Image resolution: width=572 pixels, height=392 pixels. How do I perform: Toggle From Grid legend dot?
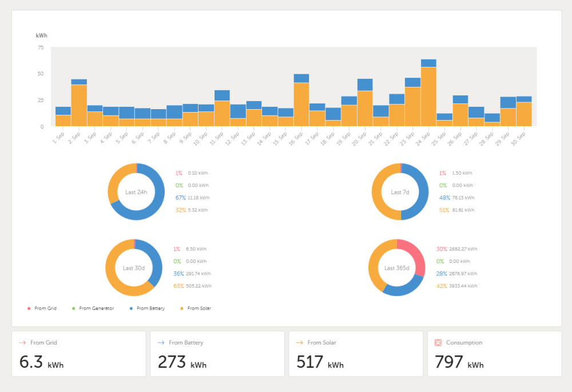tap(29, 308)
